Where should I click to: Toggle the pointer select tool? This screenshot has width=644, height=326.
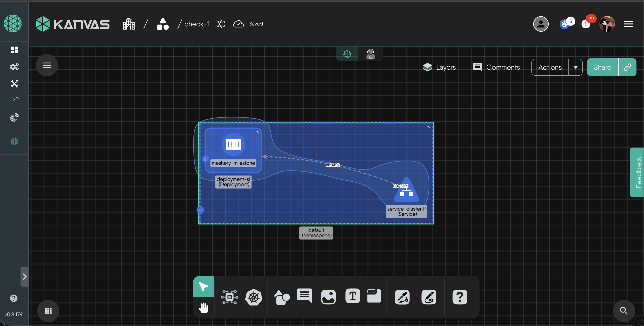(x=203, y=287)
